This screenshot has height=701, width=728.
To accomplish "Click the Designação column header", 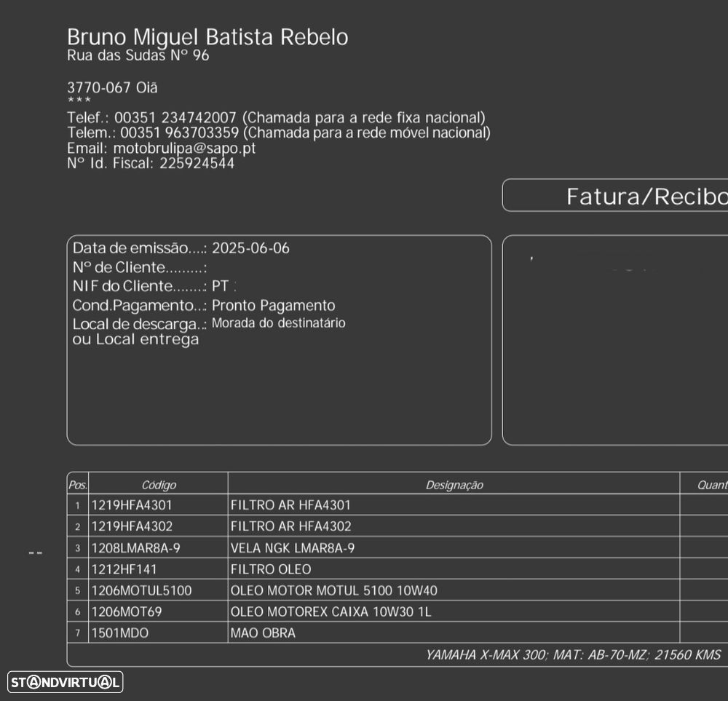I will pyautogui.click(x=454, y=485).
